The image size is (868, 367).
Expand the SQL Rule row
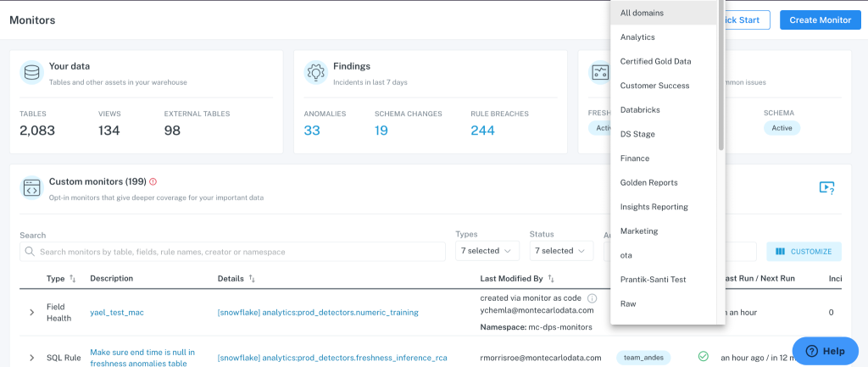[32, 358]
